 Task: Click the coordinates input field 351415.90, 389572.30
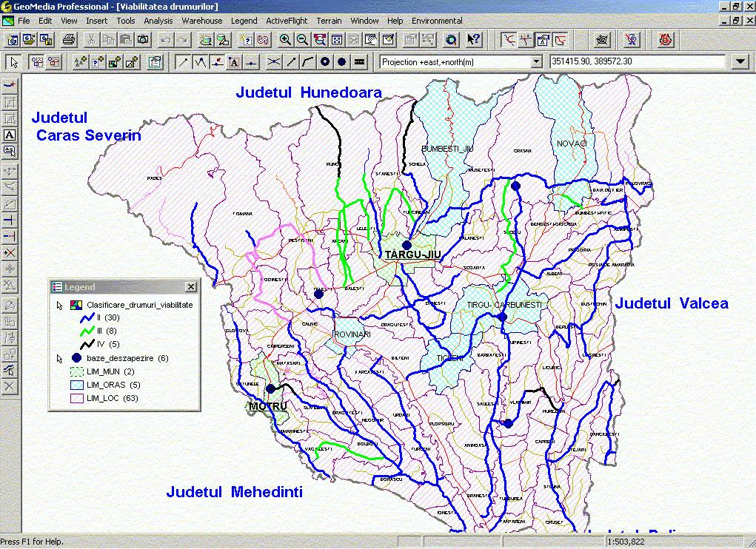[x=638, y=61]
